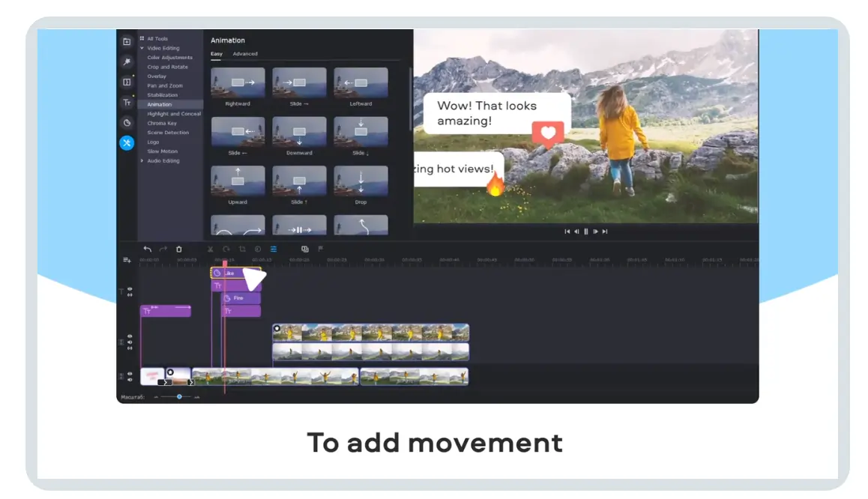This screenshot has width=868, height=499.
Task: Toggle titles track visibility eye
Action: pos(130,288)
